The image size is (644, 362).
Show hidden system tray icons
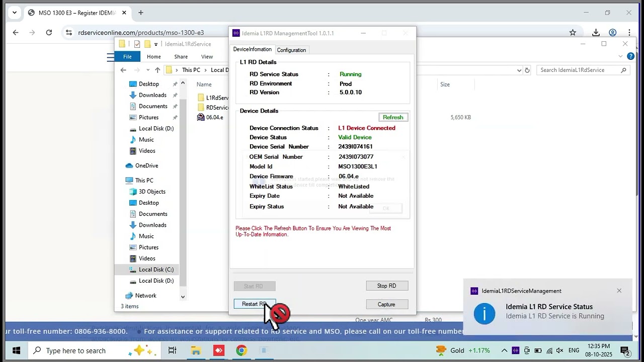tap(504, 350)
